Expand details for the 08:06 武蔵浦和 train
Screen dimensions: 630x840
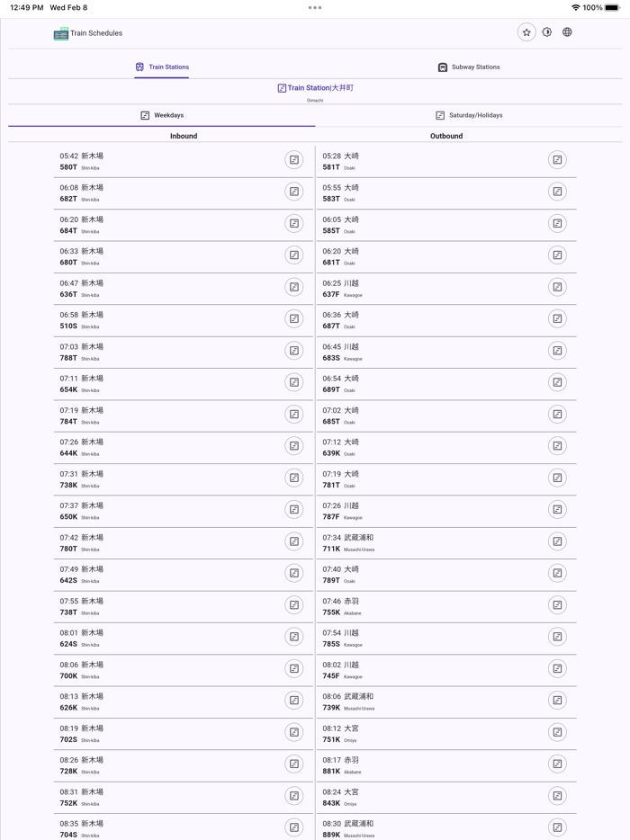(x=558, y=701)
